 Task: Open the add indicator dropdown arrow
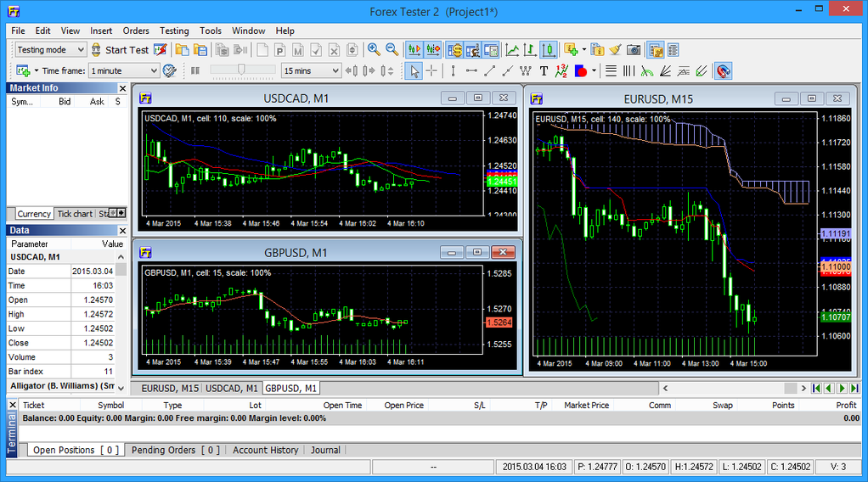click(584, 50)
